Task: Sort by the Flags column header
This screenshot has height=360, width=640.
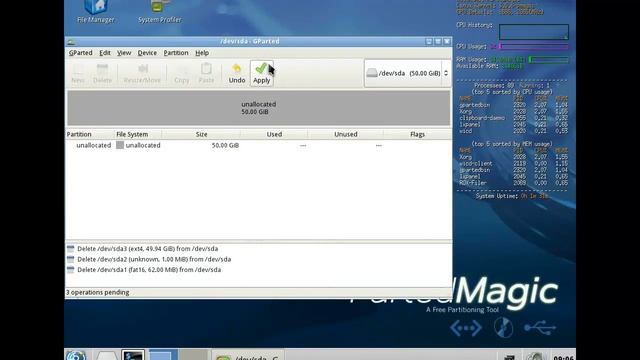Action: [418, 134]
